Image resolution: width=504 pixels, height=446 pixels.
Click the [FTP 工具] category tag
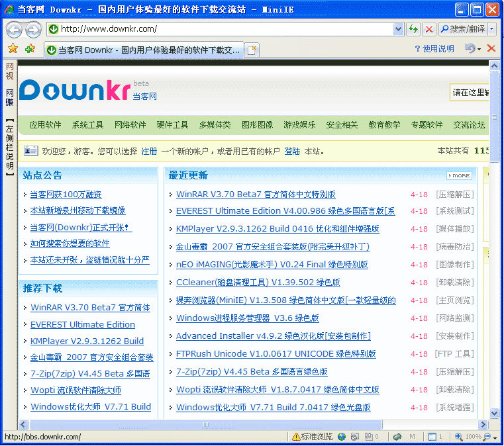tap(454, 354)
